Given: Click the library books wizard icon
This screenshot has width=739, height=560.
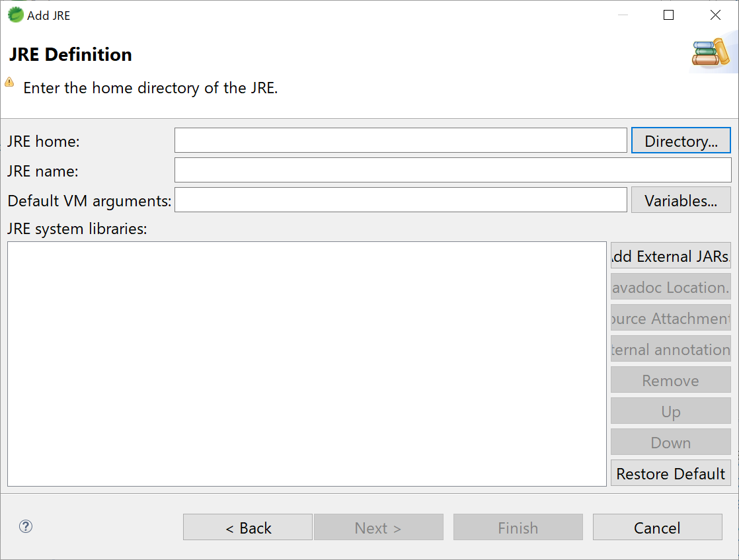Looking at the screenshot, I should pos(711,52).
